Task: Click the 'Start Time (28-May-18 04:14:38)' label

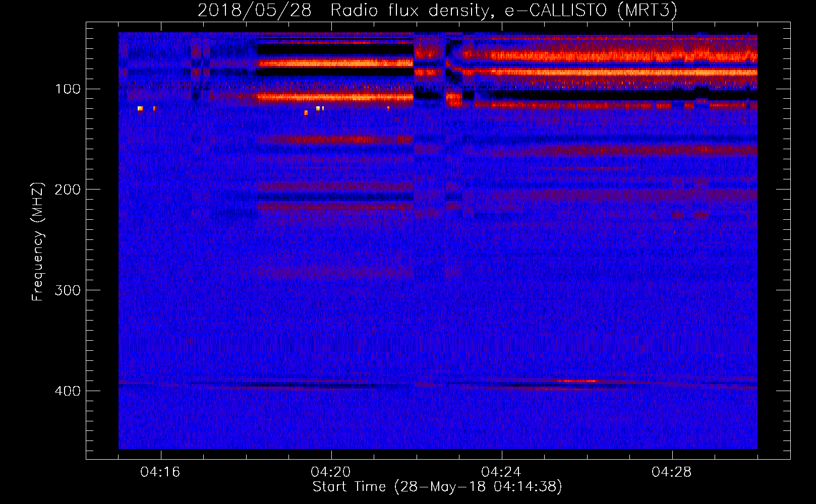Action: point(437,487)
